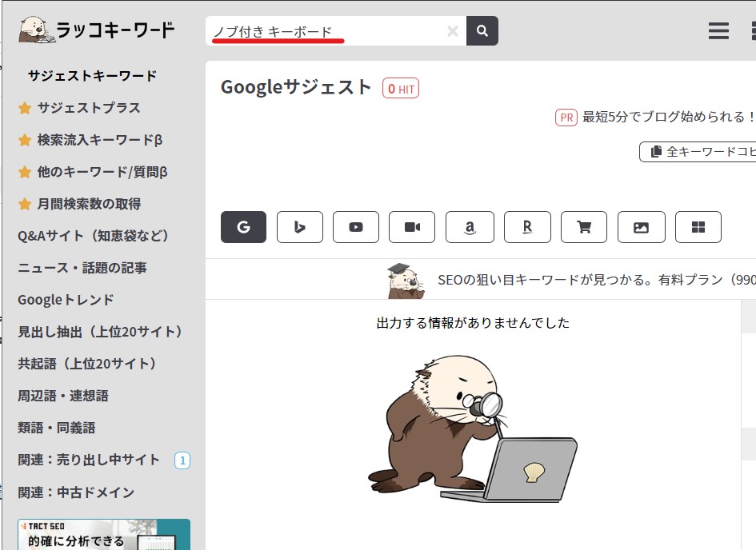Select the video camera suggest source icon

tap(412, 227)
